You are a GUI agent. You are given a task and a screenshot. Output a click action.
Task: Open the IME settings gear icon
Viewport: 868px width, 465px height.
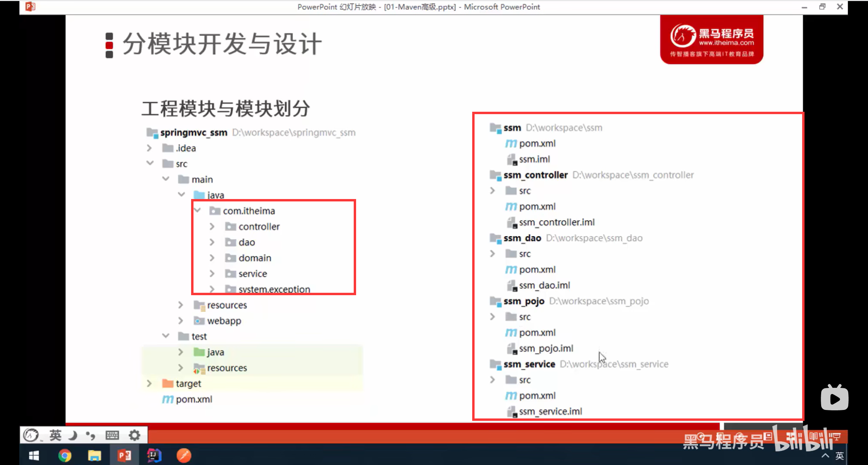134,435
